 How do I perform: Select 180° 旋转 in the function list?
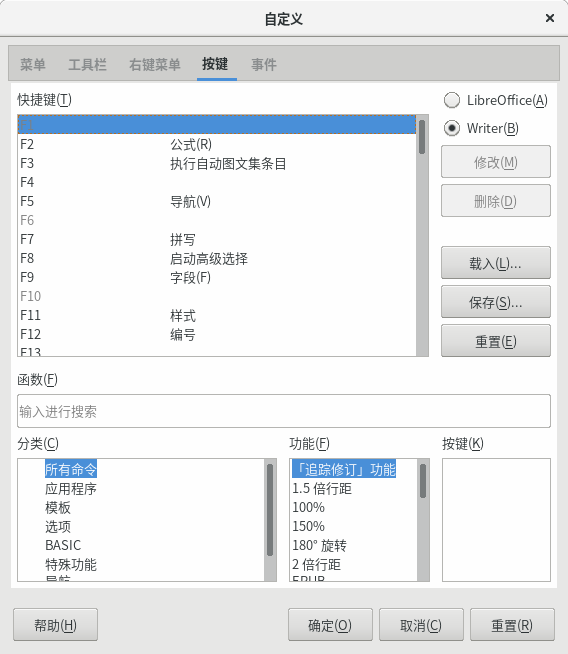coord(319,546)
